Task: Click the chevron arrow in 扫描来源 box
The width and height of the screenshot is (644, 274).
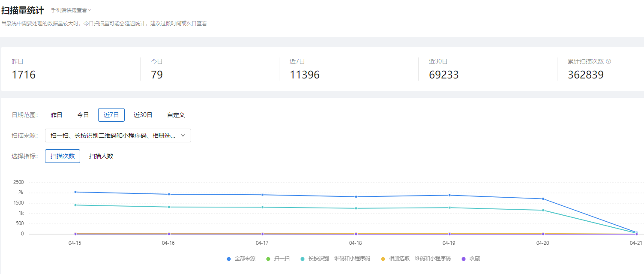Action: point(183,135)
